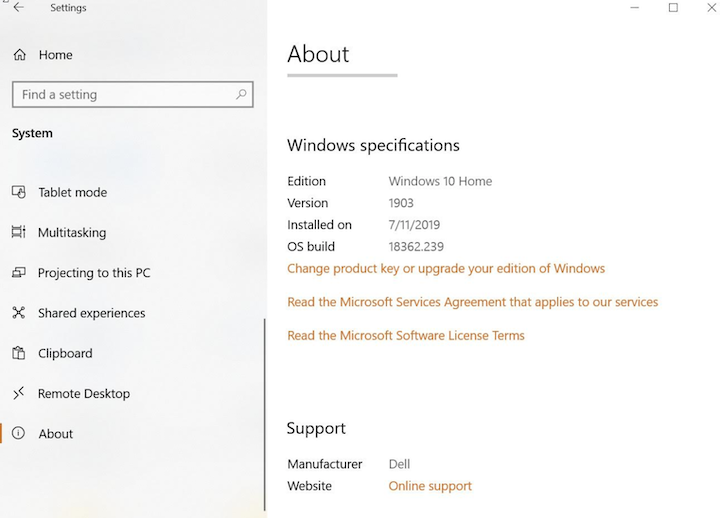720x518 pixels.
Task: Click the Manufacturer label
Action: point(325,464)
